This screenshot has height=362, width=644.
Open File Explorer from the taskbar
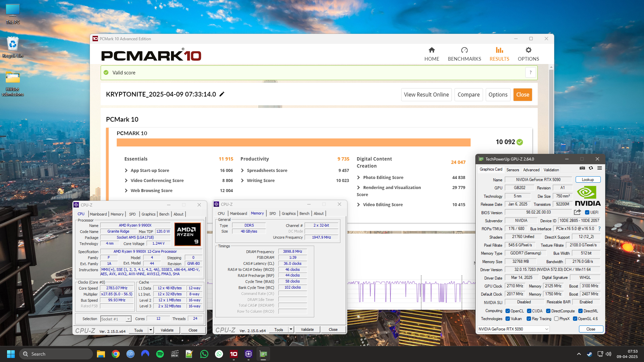(x=101, y=354)
